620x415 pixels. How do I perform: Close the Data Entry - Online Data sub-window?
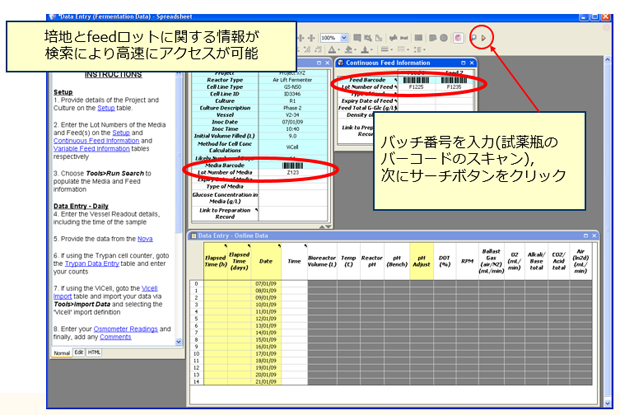pos(594,236)
